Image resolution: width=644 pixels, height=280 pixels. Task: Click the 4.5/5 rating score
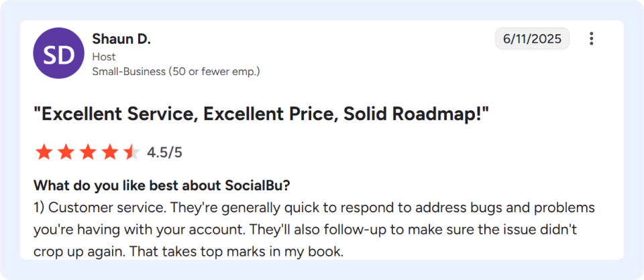click(x=164, y=153)
